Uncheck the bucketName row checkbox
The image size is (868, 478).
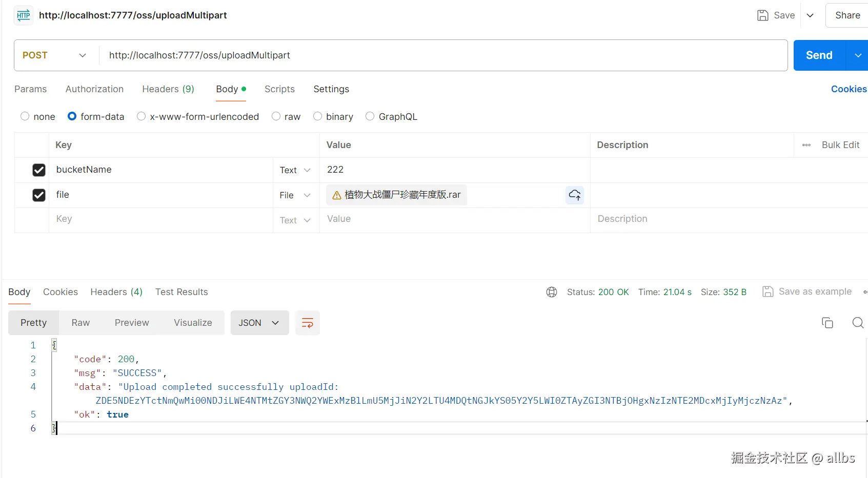tap(39, 170)
